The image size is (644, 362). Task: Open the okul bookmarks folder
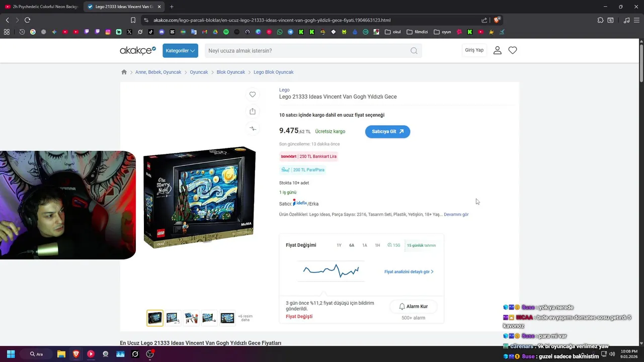(x=393, y=32)
